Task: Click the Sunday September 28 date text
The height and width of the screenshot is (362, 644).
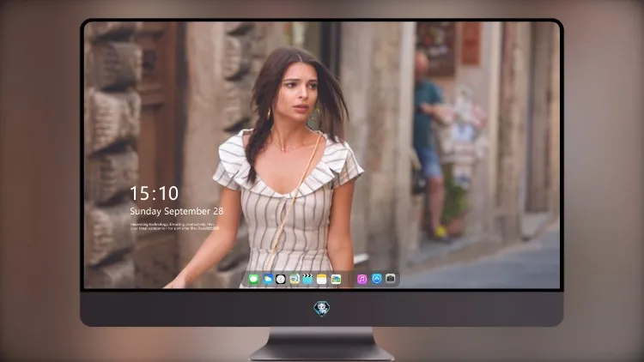Action: click(x=177, y=211)
